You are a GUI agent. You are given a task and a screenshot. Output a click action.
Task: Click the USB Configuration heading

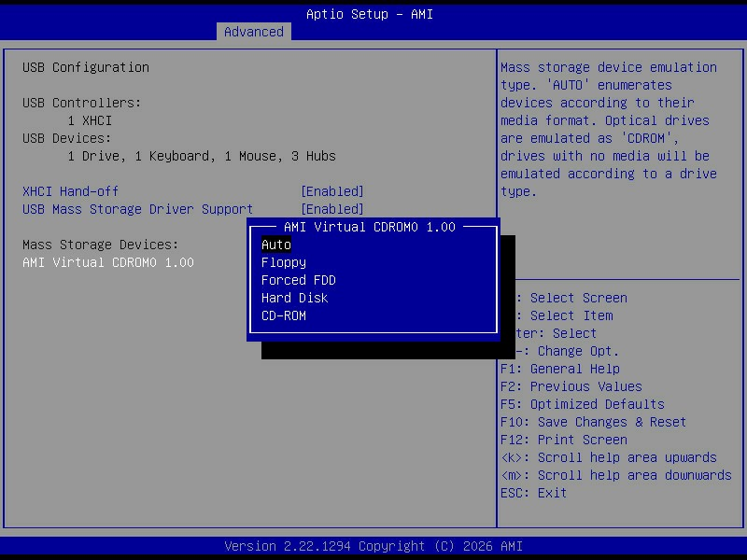point(86,67)
